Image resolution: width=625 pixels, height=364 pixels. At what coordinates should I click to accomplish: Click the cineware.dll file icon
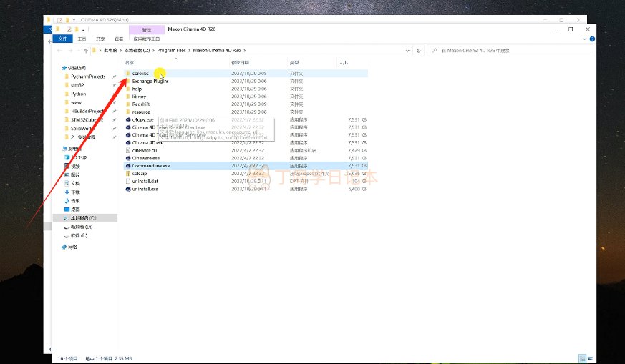128,150
